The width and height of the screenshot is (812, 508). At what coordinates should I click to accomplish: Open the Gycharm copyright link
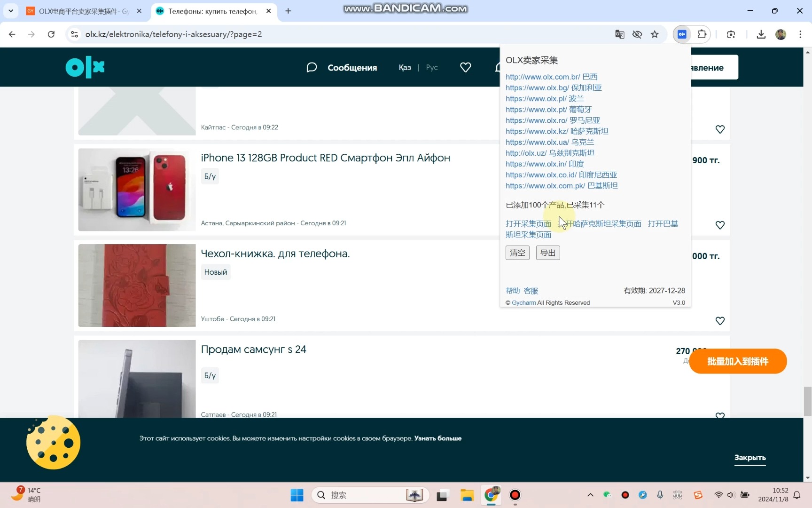[x=523, y=302]
